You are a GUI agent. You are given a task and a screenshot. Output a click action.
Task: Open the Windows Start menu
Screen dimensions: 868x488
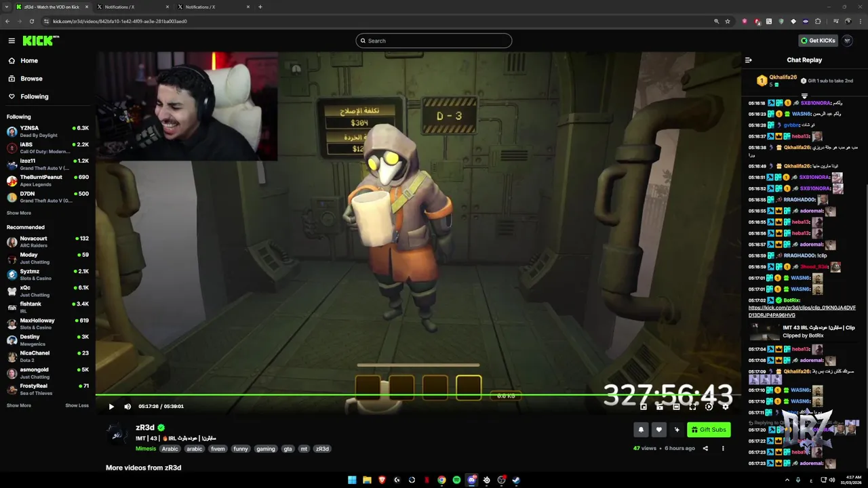point(352,480)
